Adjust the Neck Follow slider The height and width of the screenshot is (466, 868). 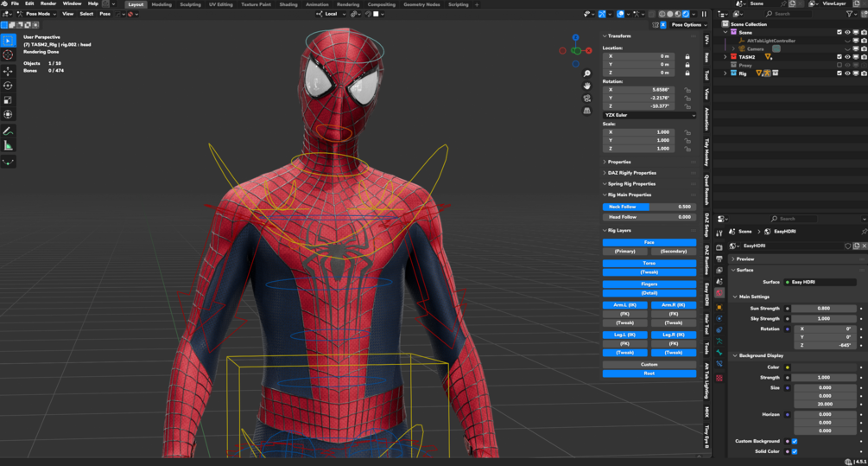click(x=649, y=207)
